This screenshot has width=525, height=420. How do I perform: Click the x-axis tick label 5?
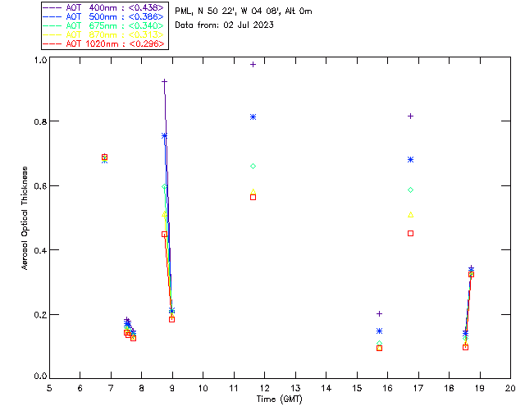(x=49, y=388)
